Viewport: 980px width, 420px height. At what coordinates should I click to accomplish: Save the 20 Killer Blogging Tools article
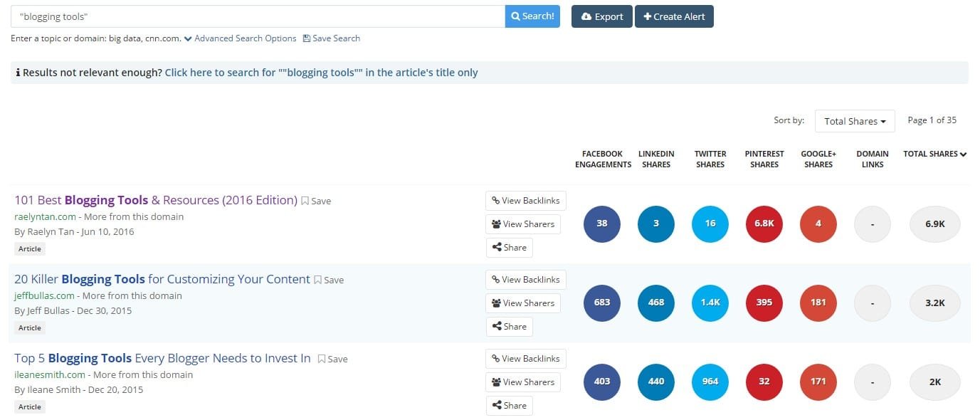[x=329, y=280]
